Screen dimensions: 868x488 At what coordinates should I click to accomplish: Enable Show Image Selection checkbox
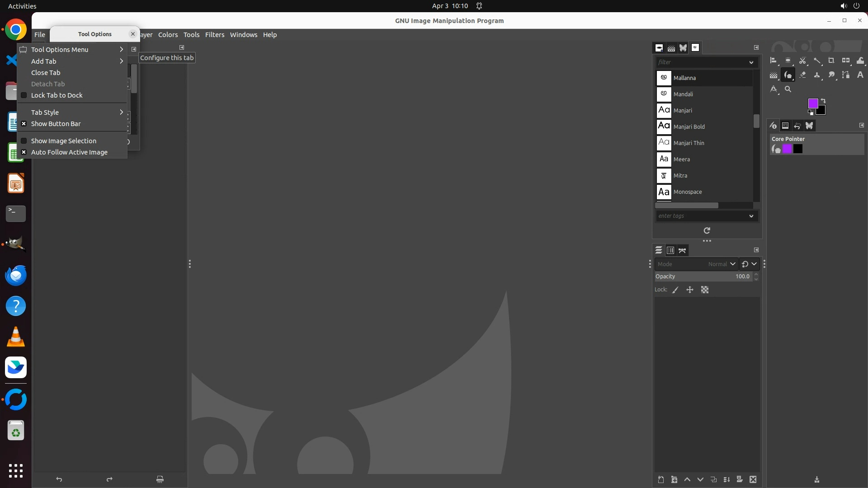[24, 141]
